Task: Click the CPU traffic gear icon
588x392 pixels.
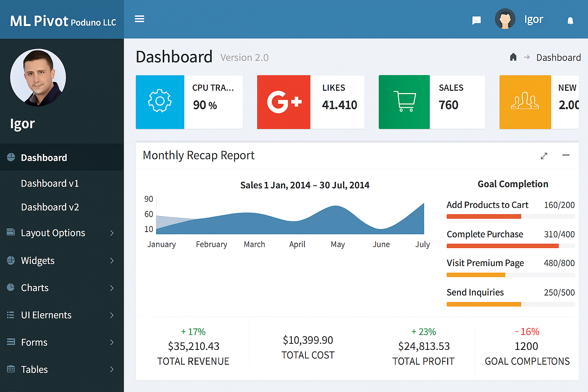Action: coord(160,101)
